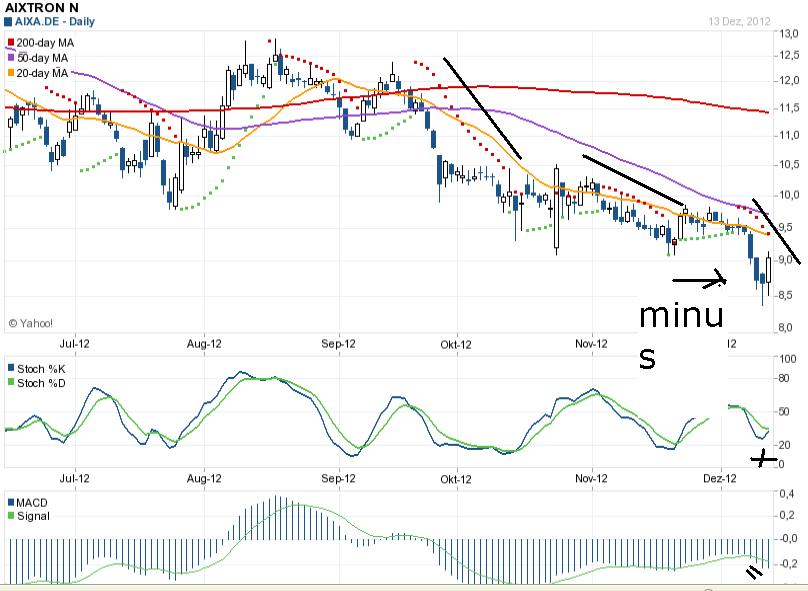Image resolution: width=808 pixels, height=591 pixels.
Task: Click the © Yahoo! credit text
Action: 30,324
